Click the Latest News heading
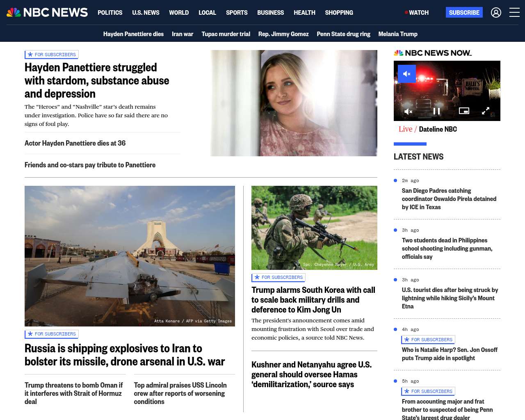The height and width of the screenshot is (420, 525). tap(418, 157)
